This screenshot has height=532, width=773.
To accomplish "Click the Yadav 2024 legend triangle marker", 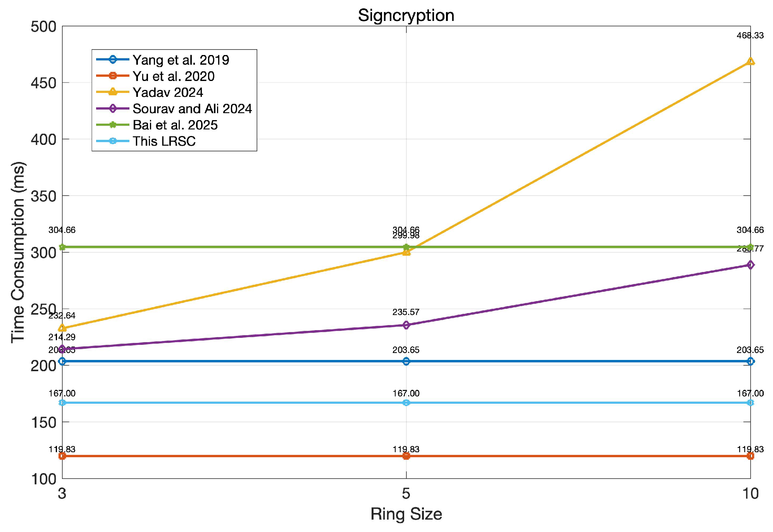I will (112, 92).
